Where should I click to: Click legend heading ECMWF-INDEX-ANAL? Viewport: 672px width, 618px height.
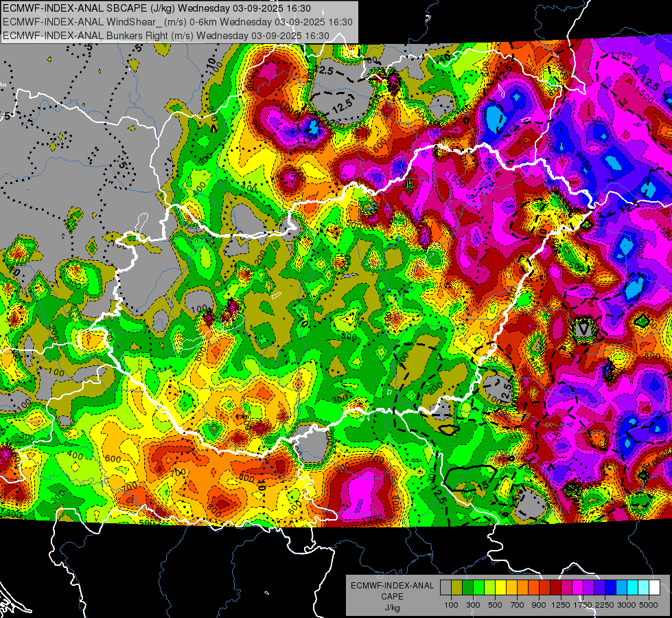coord(392,586)
